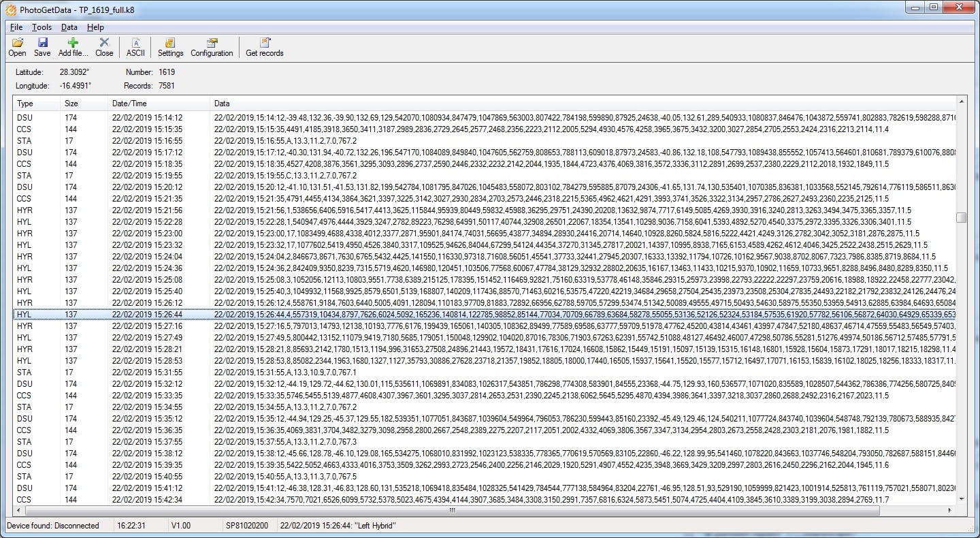The height and width of the screenshot is (538, 980).
Task: Click the horizontal scrollbar thumb
Action: coord(453,511)
